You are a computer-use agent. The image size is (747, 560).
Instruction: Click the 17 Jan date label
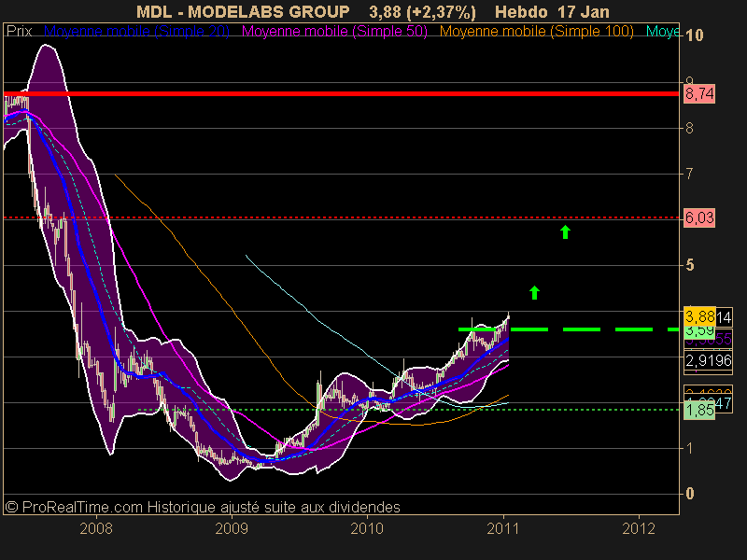(583, 11)
